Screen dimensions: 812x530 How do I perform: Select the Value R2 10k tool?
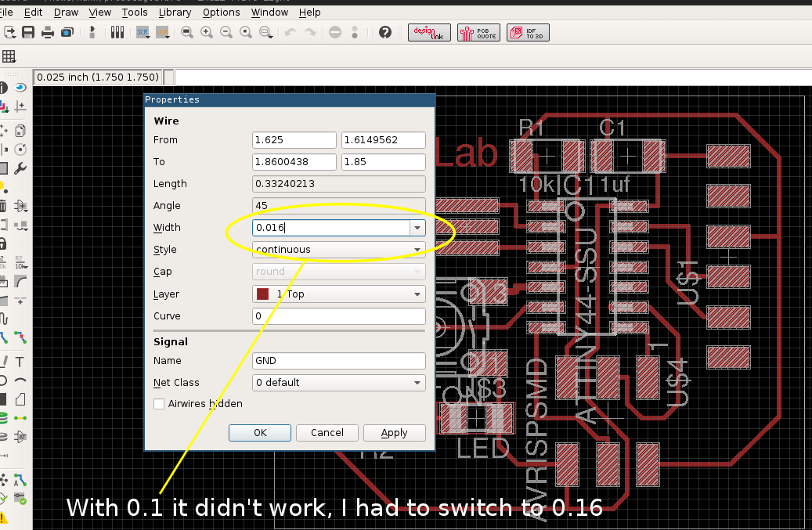click(x=20, y=262)
